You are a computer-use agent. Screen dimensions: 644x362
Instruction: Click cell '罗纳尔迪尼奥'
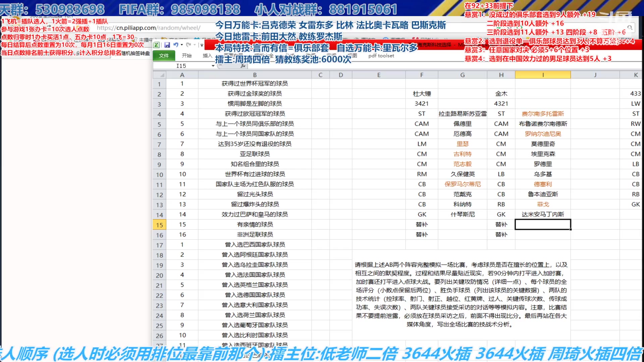point(543,134)
